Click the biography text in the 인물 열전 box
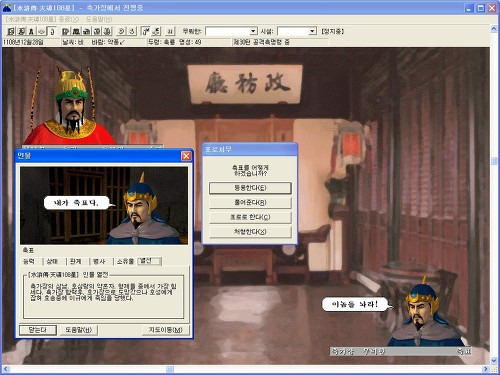The image size is (500, 375). click(x=103, y=292)
